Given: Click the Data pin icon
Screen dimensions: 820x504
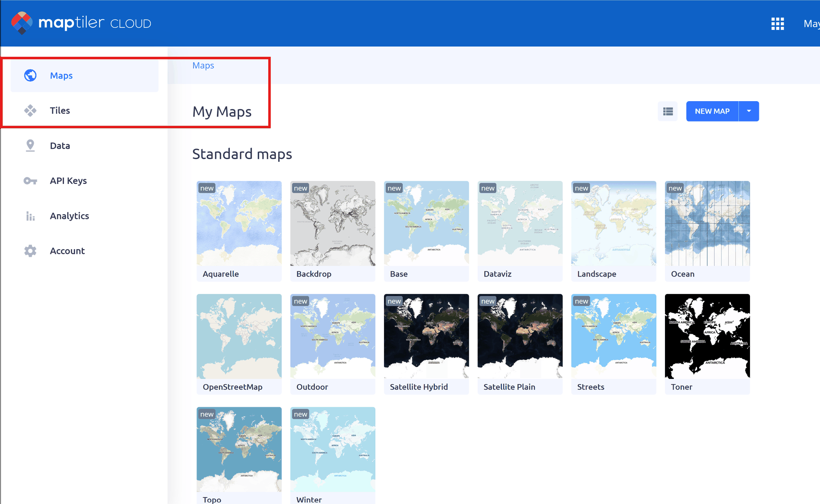Looking at the screenshot, I should [30, 146].
